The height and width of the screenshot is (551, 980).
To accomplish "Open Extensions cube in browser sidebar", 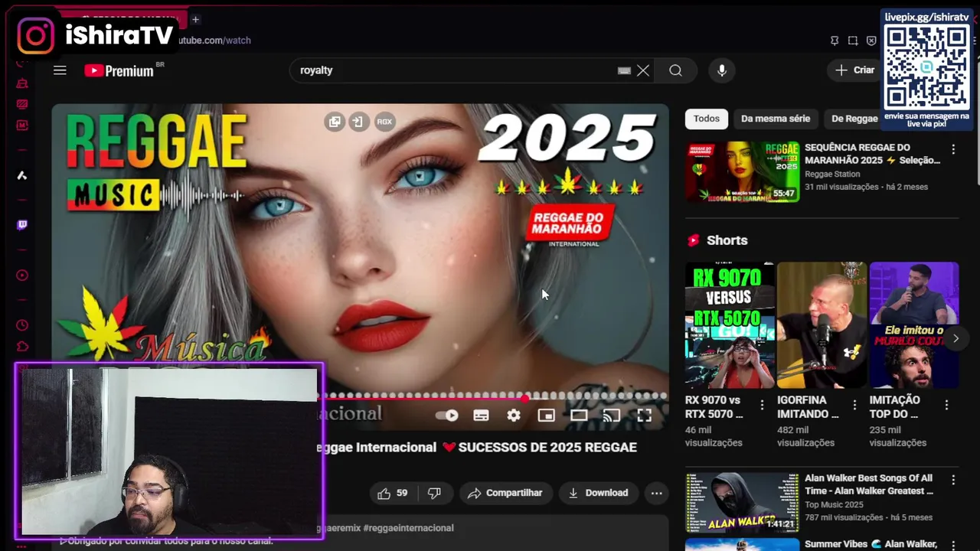I will coord(22,347).
